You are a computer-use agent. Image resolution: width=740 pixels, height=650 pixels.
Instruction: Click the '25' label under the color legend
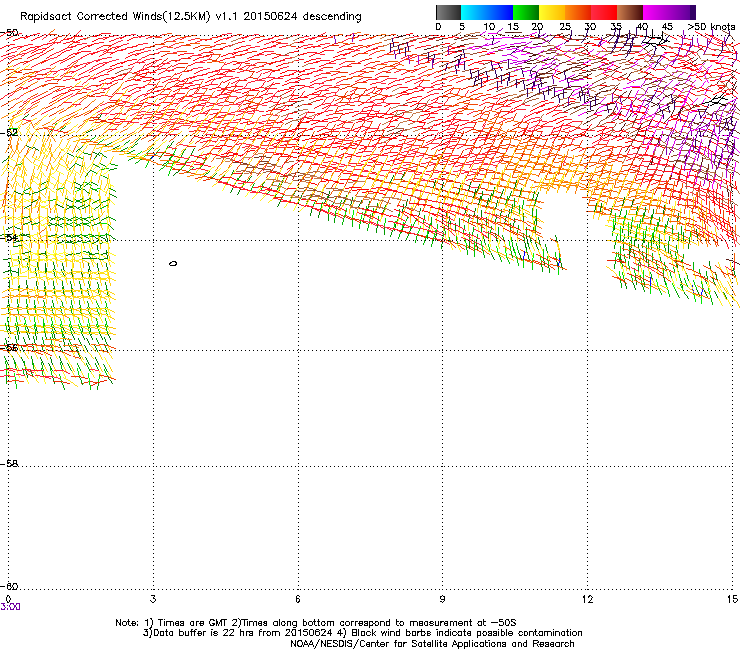[565, 27]
